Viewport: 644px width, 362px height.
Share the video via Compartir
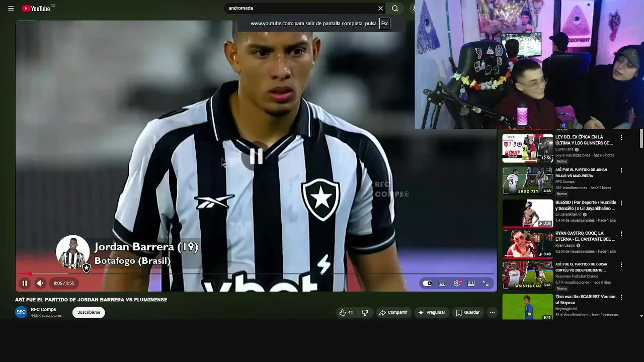393,312
